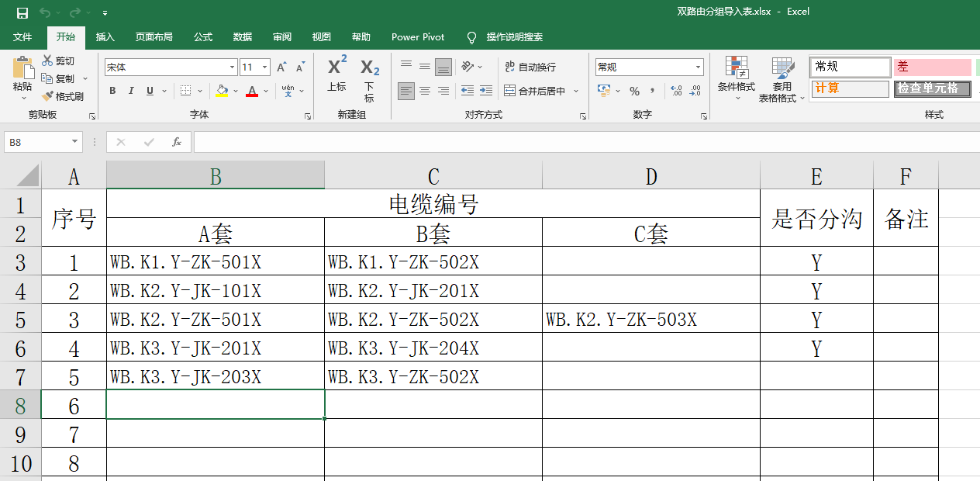Click the percent style icon
The height and width of the screenshot is (481, 980).
coord(634,92)
